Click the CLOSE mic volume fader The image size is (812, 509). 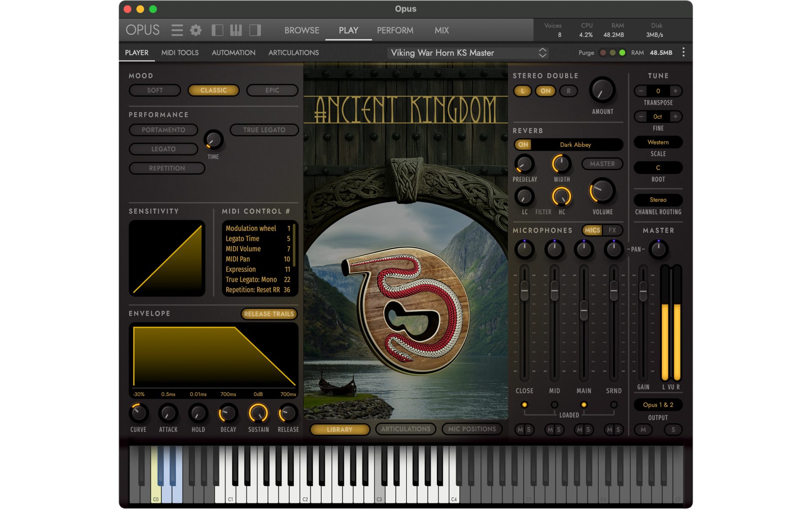(524, 291)
